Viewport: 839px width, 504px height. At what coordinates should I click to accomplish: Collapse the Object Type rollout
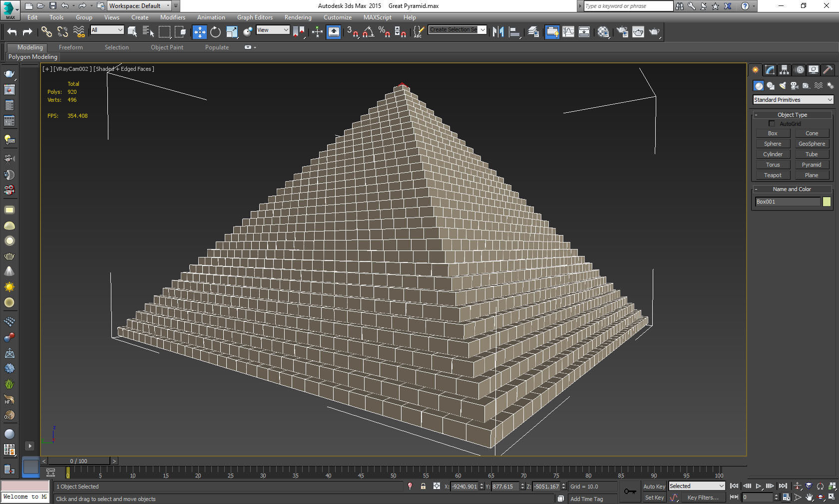click(792, 115)
